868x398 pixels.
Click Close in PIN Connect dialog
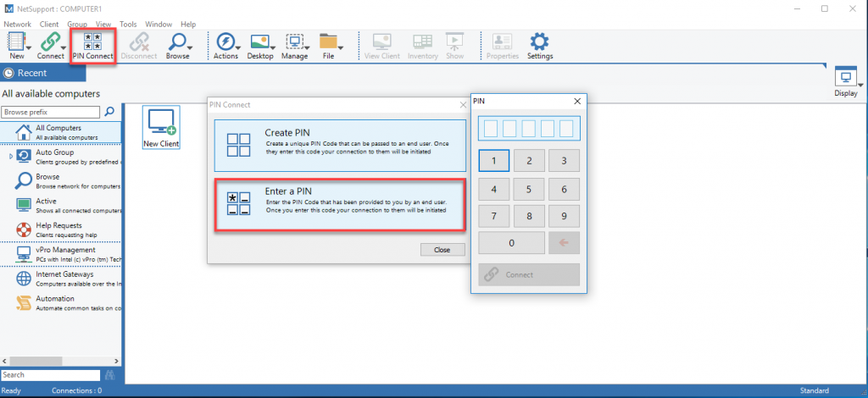[x=442, y=250]
